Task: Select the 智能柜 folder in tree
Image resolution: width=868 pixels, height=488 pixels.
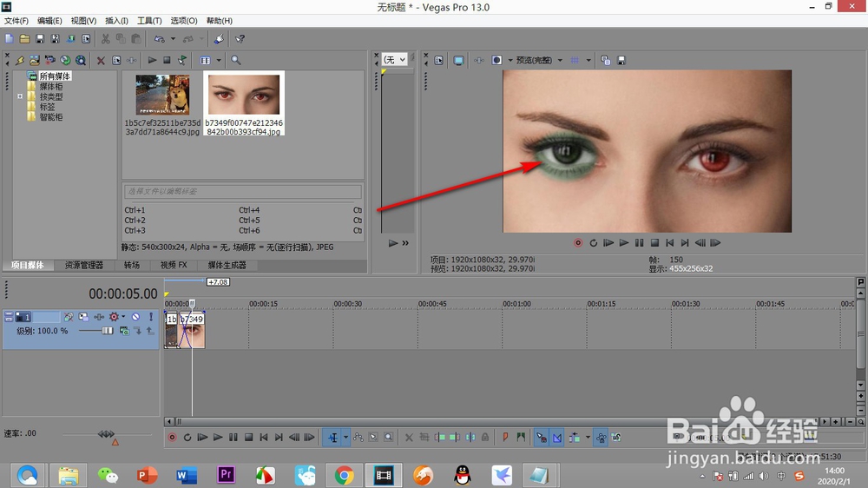Action: 50,116
